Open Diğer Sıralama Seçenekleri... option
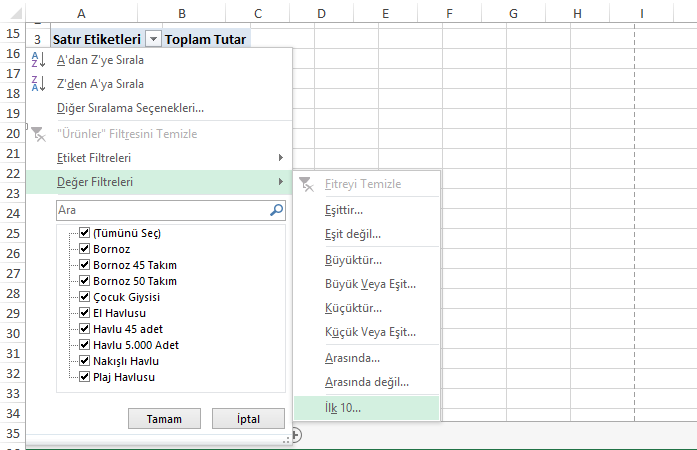 130,108
